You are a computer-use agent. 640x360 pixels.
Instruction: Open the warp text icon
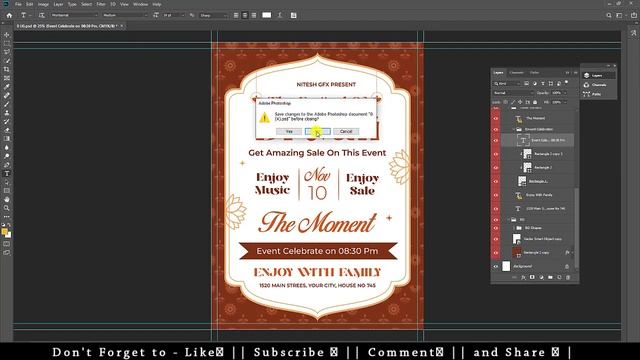[280, 15]
